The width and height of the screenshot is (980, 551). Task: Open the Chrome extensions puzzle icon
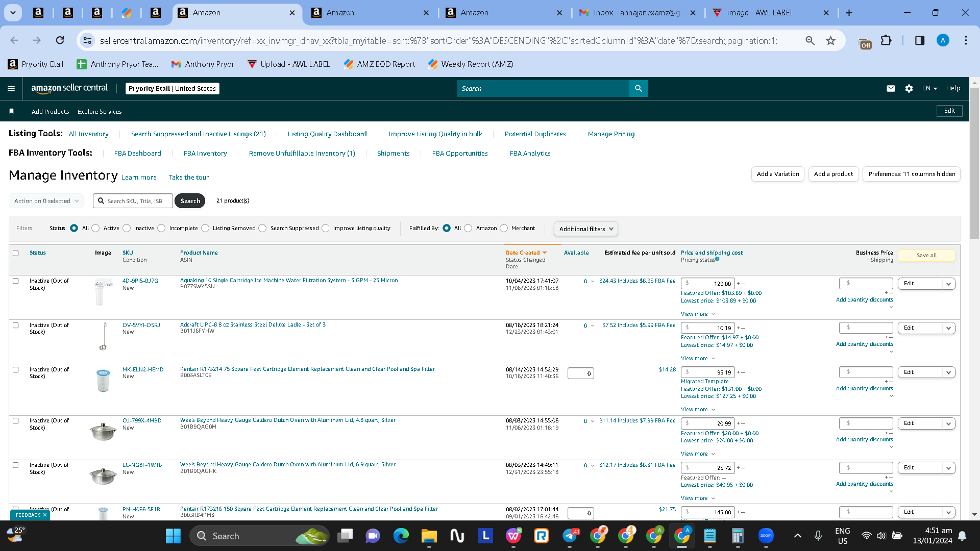coord(887,40)
